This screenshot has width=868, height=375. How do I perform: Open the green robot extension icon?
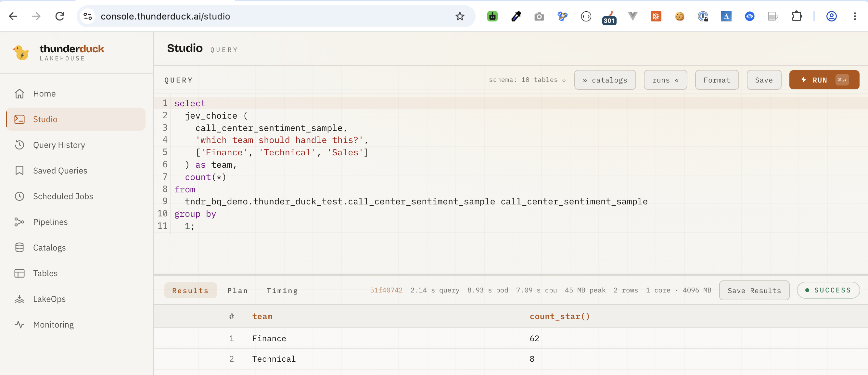[492, 16]
